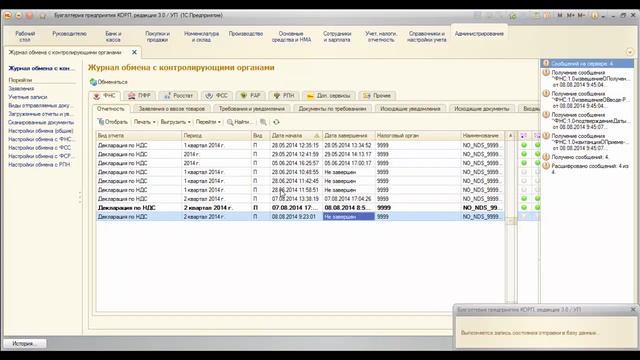Select the Заявления о ввозе товаров sub-tab
This screenshot has width=640, height=360.
tap(172, 109)
